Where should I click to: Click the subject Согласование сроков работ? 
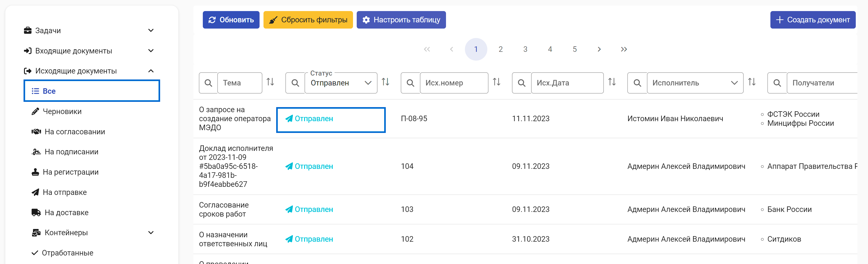(x=224, y=210)
